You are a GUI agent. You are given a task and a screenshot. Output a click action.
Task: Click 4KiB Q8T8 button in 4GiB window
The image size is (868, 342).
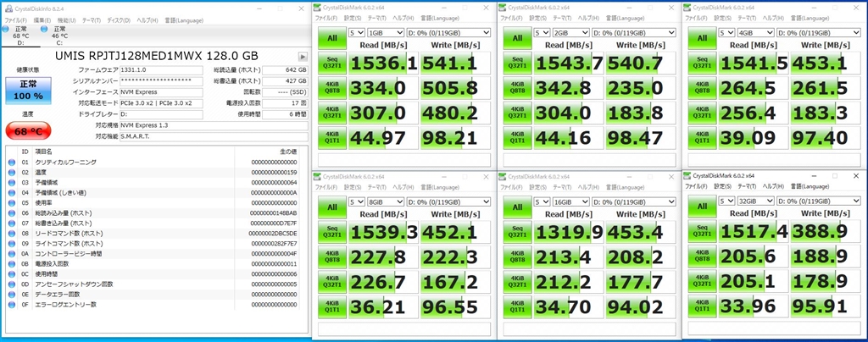(702, 87)
